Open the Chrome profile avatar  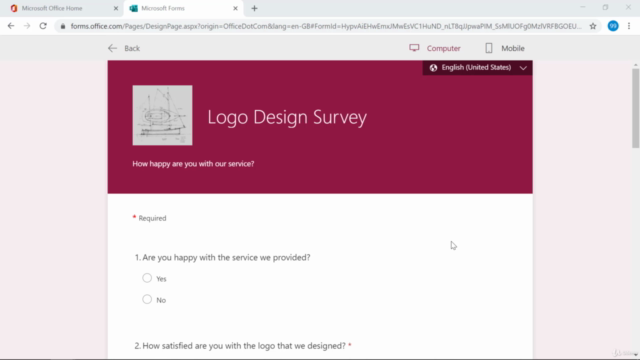pos(613,26)
